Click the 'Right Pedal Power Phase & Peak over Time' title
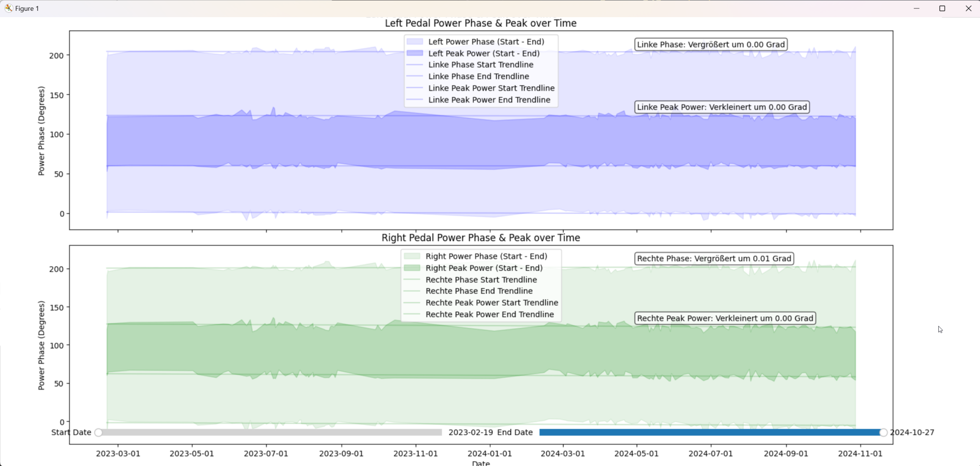 click(481, 238)
